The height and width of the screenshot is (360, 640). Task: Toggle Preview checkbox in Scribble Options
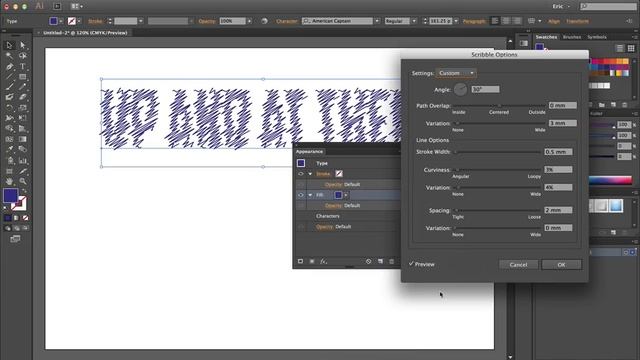click(x=411, y=264)
